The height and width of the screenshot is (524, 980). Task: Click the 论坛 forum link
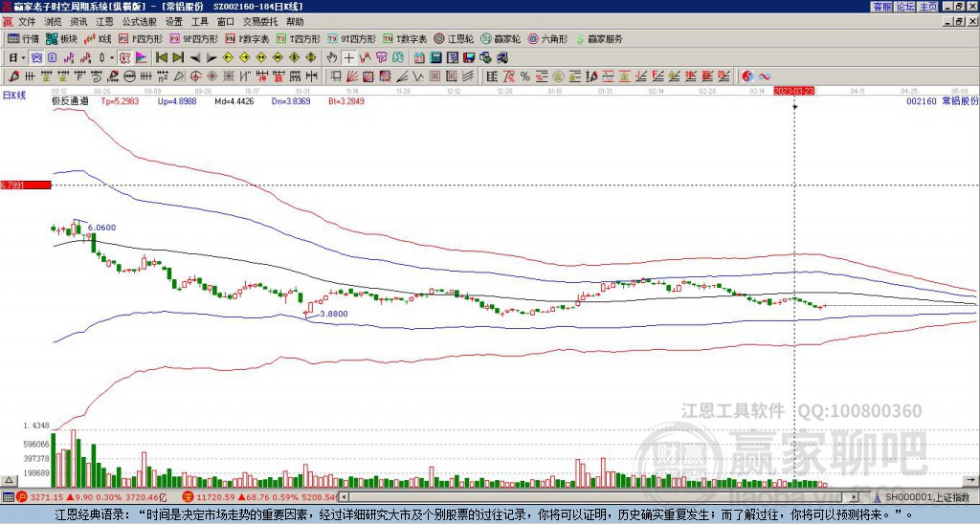904,7
